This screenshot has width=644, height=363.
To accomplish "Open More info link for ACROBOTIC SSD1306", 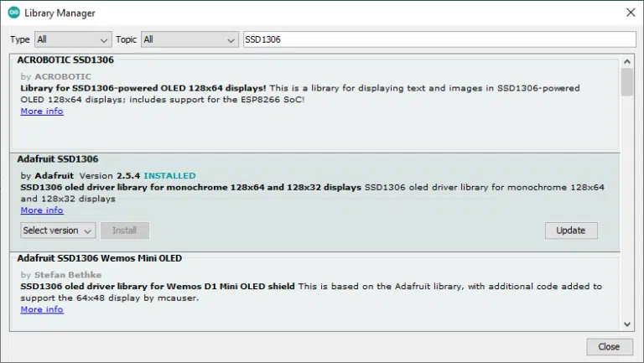I will click(42, 111).
